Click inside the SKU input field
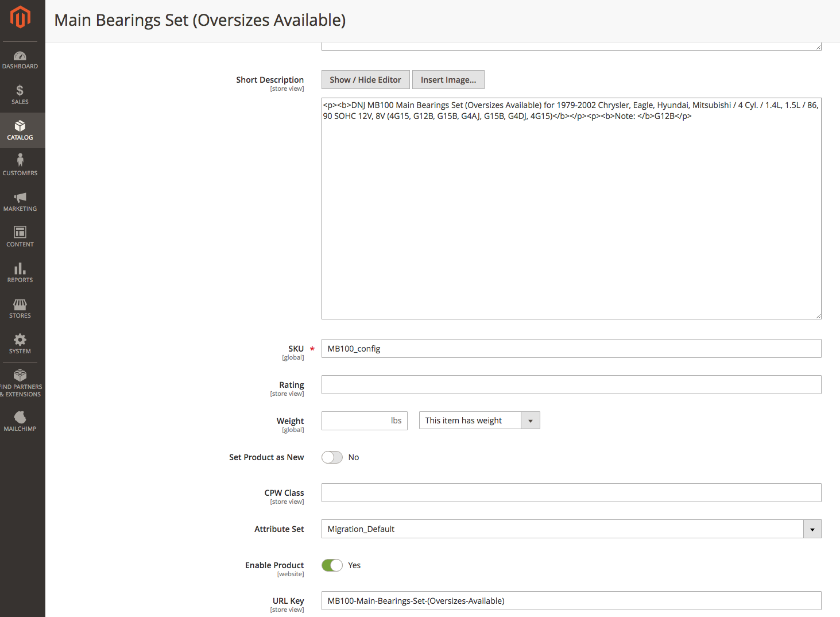 (x=571, y=348)
